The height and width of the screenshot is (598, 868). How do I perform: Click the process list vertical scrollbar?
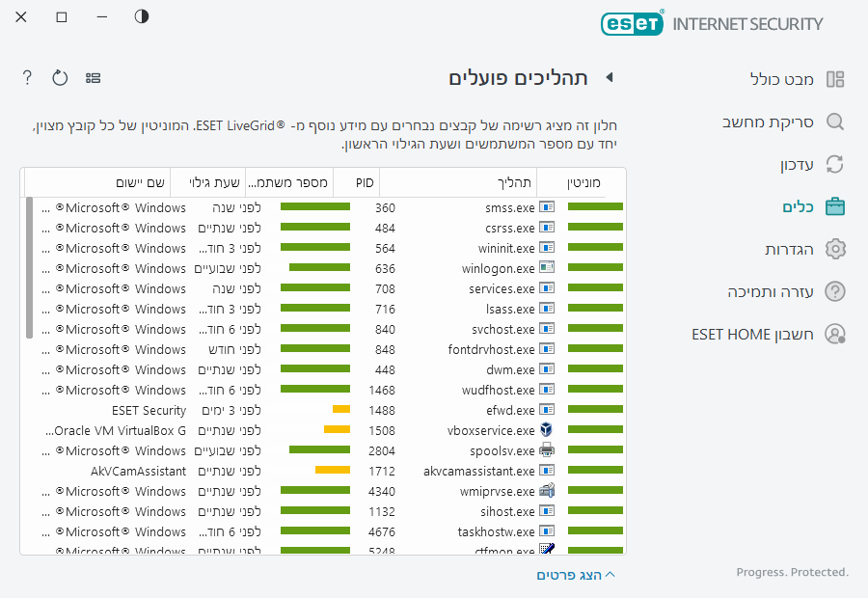pos(30,268)
